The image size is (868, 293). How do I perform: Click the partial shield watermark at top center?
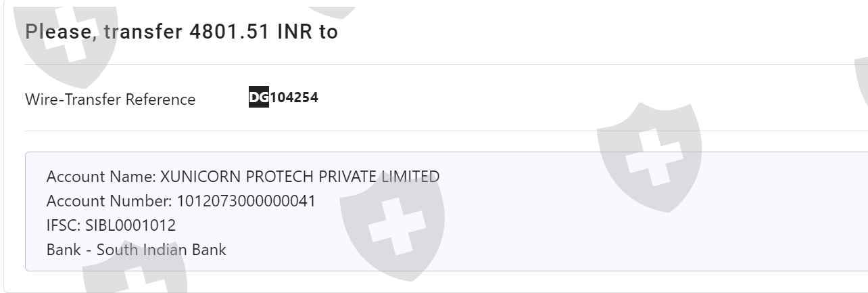(331, 9)
